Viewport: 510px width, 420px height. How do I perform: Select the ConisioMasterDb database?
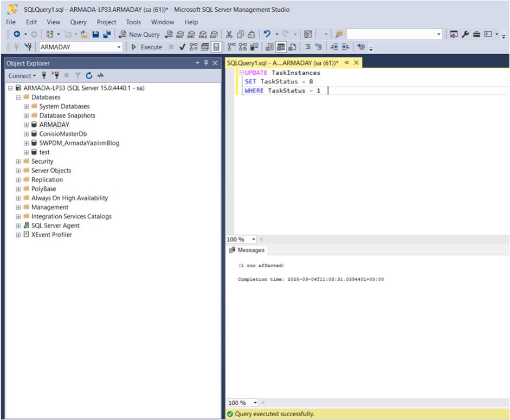coord(63,134)
